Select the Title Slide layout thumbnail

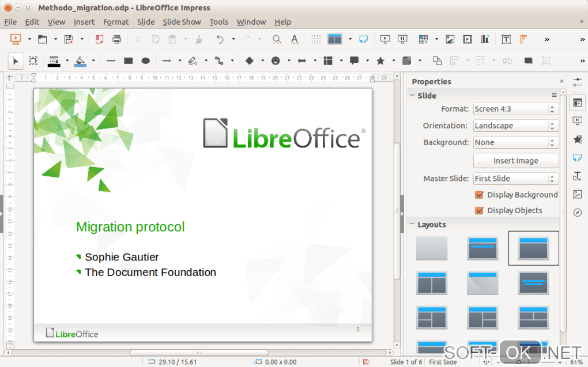click(483, 248)
